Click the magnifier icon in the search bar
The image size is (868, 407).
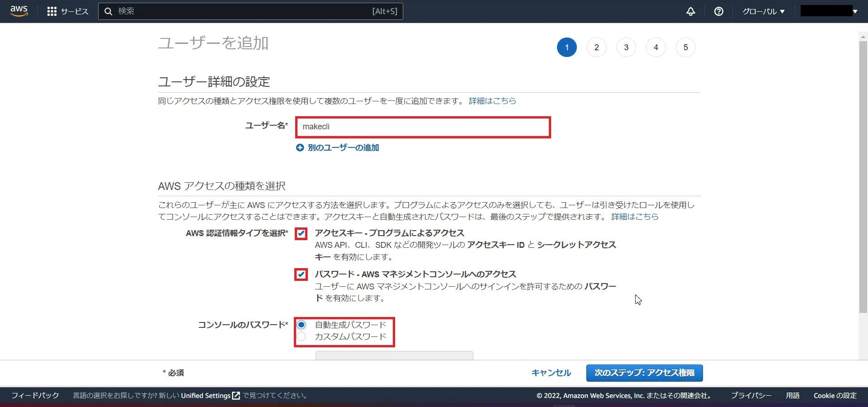click(x=108, y=11)
